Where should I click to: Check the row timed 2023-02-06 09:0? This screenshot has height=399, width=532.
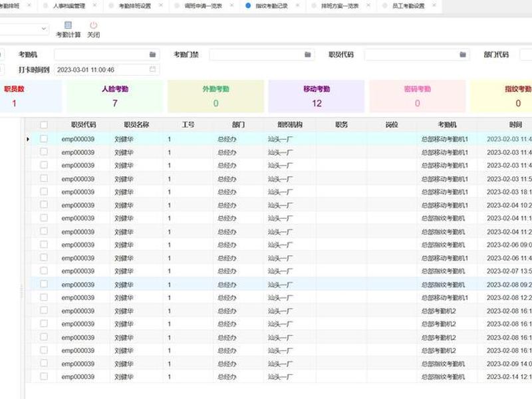coord(44,245)
